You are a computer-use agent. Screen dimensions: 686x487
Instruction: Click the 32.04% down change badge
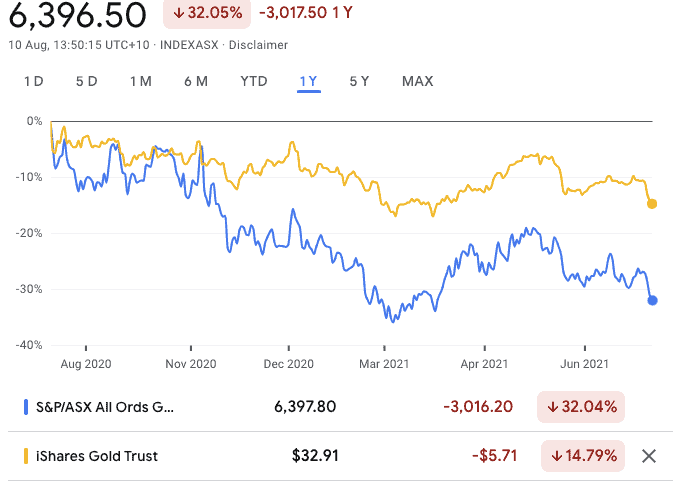tap(581, 407)
